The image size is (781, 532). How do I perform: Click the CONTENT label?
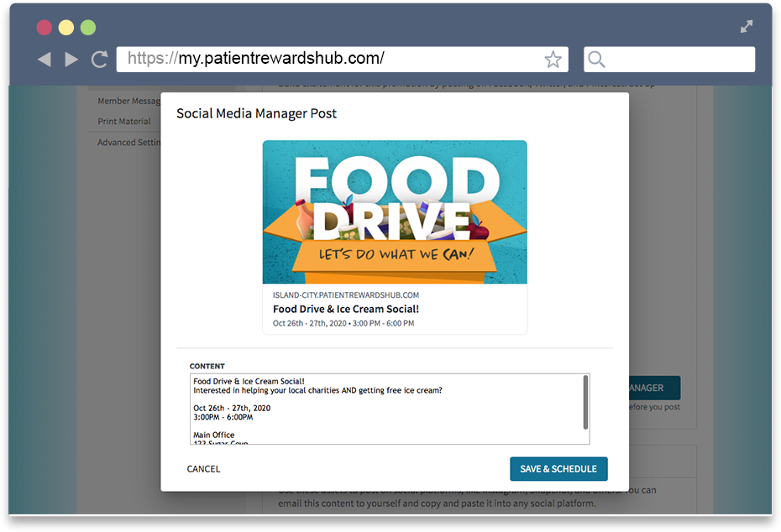[207, 367]
